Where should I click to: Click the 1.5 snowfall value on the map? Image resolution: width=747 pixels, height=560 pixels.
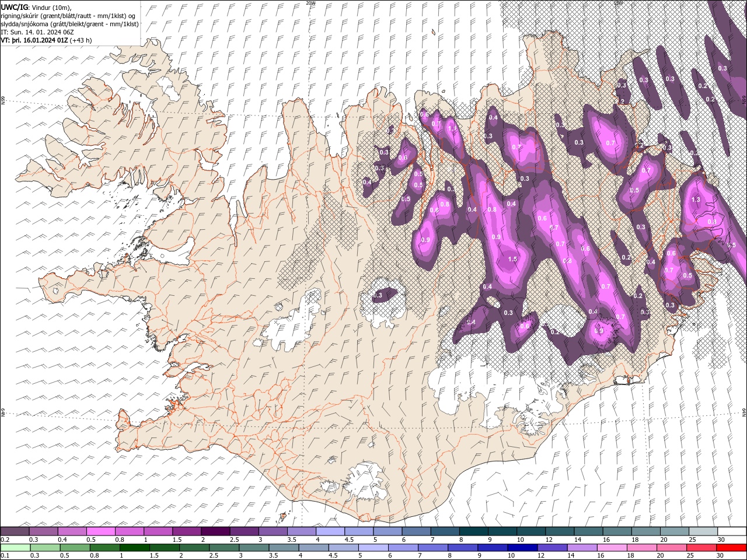click(513, 259)
